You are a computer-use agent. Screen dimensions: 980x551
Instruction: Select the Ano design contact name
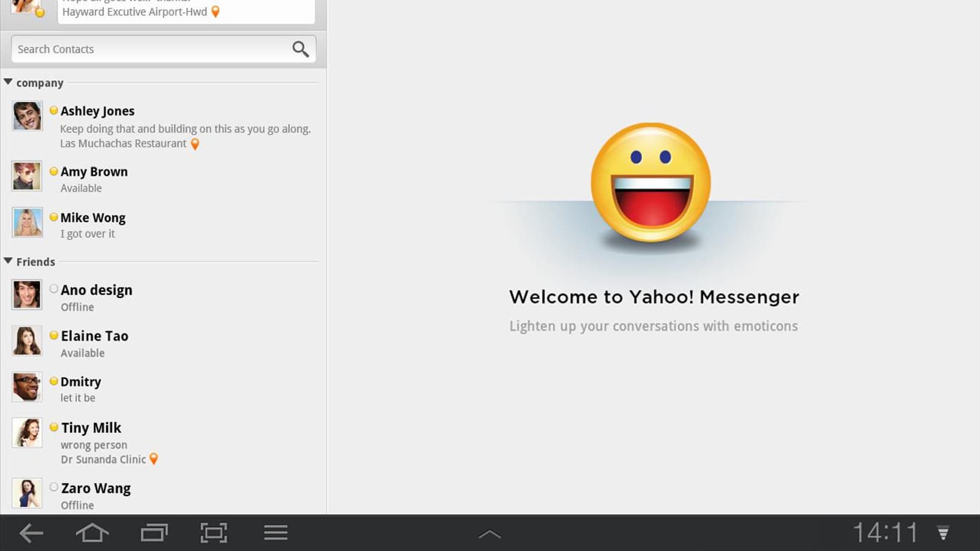[97, 290]
